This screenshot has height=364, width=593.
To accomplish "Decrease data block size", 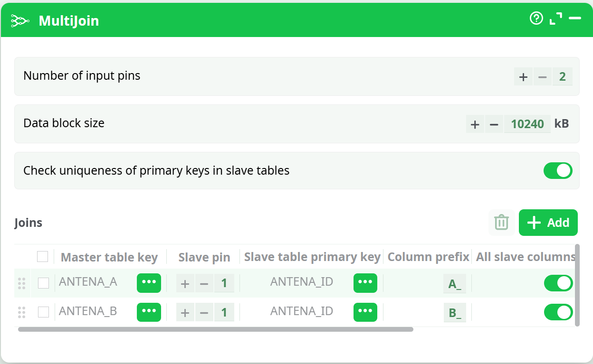I will coord(494,124).
